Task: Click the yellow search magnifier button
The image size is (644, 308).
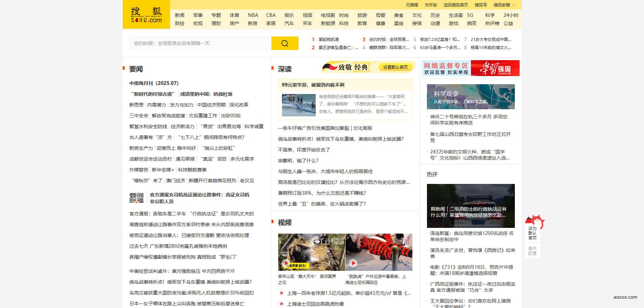Action: (x=285, y=43)
